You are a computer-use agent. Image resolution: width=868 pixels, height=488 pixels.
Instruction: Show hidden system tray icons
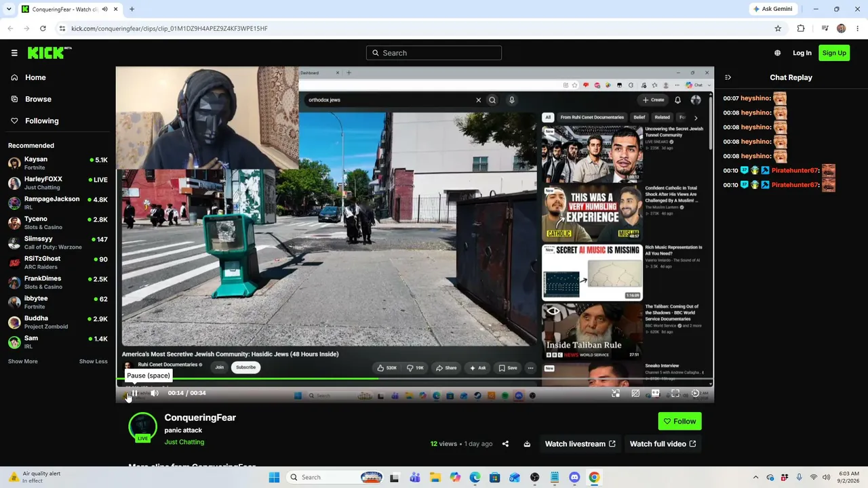(756, 477)
